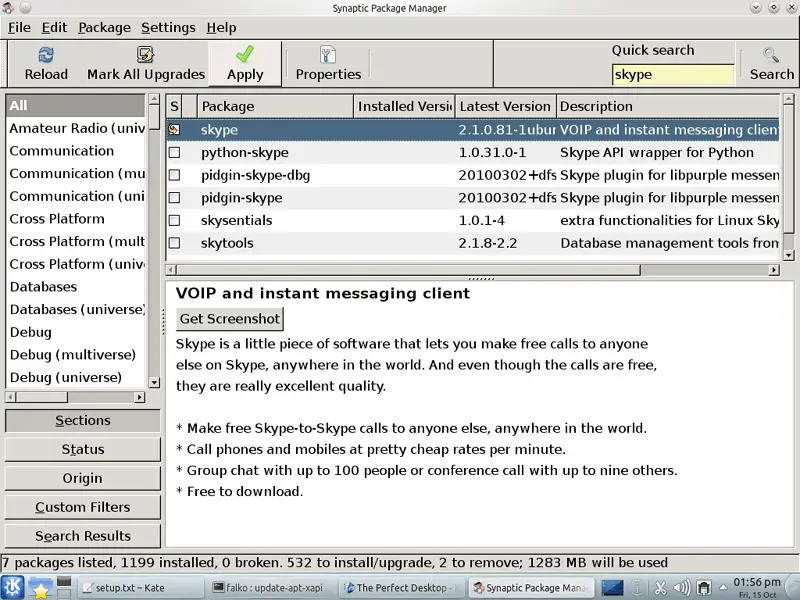Select the Databases (universe) category
The width and height of the screenshot is (800, 600).
click(x=76, y=310)
